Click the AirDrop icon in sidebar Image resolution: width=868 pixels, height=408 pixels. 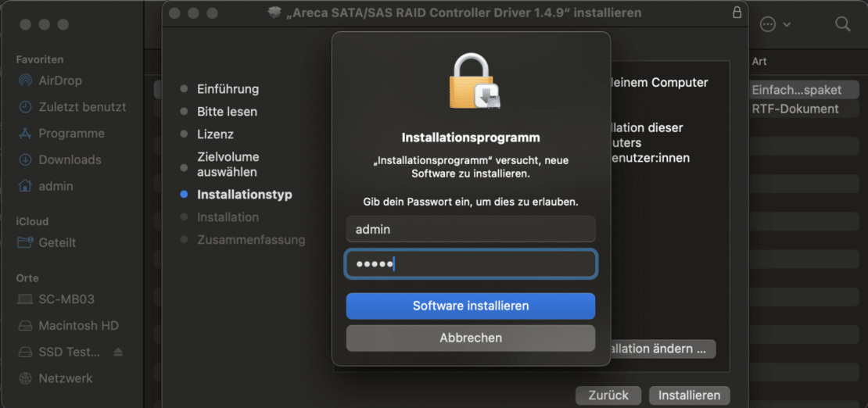[26, 81]
